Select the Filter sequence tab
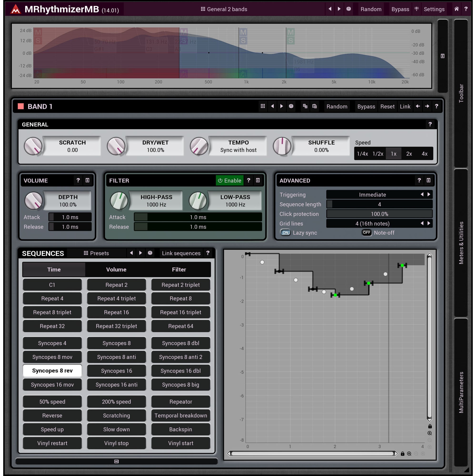 click(179, 269)
